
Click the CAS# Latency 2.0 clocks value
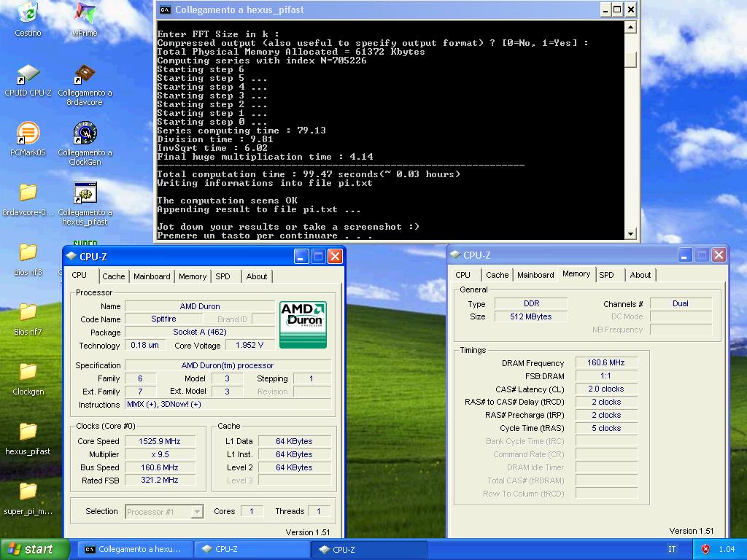606,389
